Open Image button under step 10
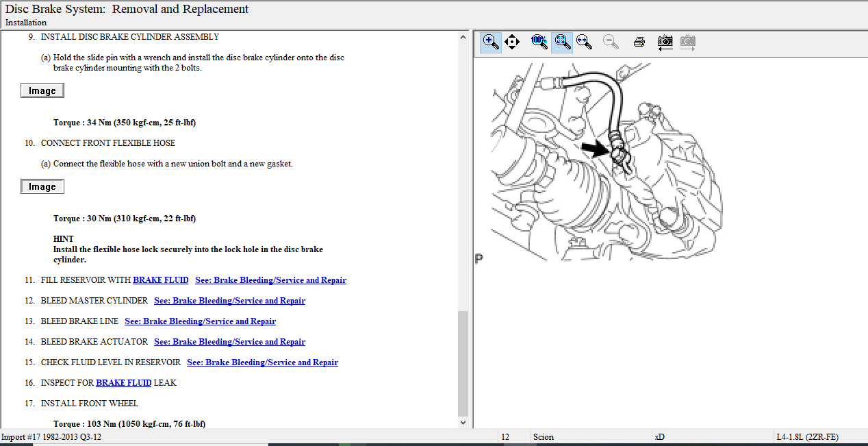This screenshot has width=868, height=446. click(42, 186)
